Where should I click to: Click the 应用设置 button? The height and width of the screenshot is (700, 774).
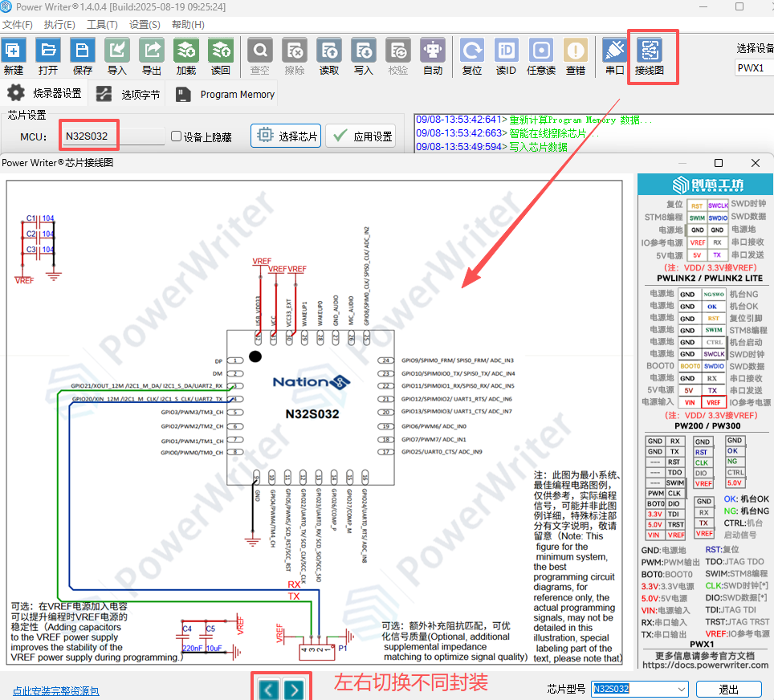pos(361,136)
